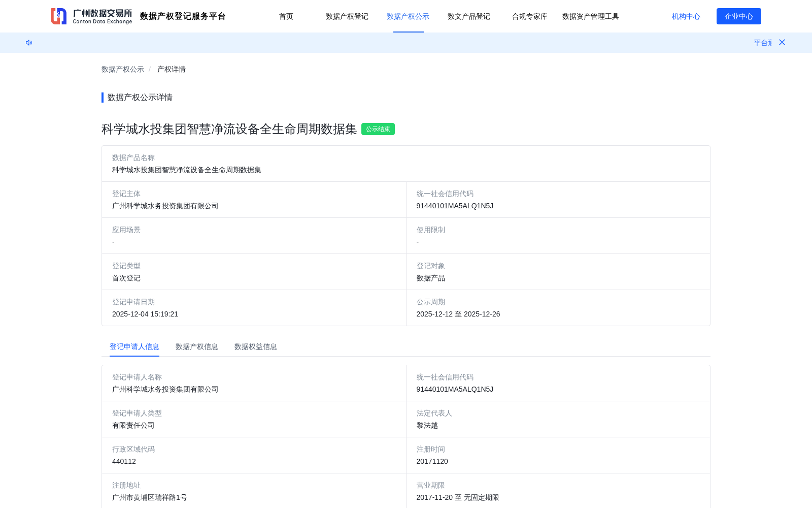Click 广州科学城水务投资集团有限公司 under 登记主体
This screenshot has height=508, width=812.
[x=165, y=206]
